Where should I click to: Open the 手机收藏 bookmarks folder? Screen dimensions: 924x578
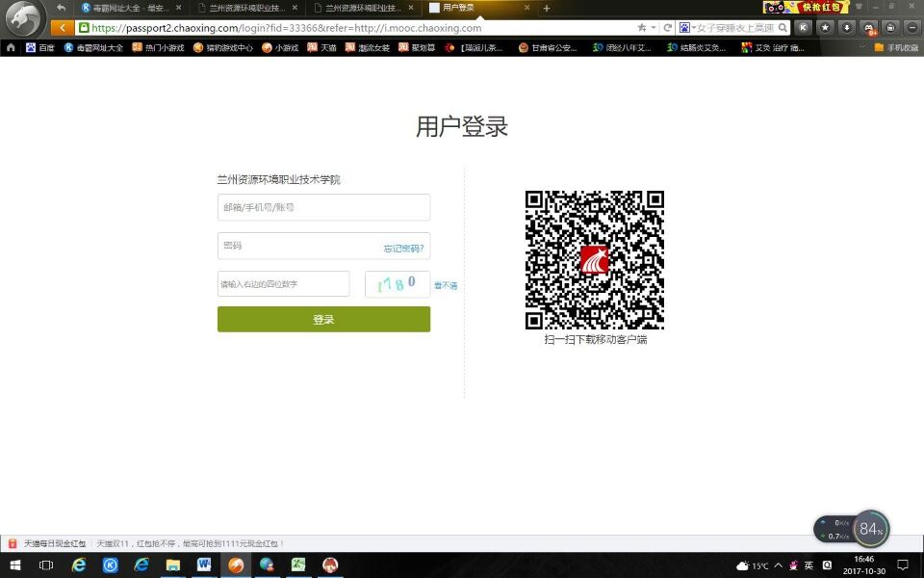896,47
